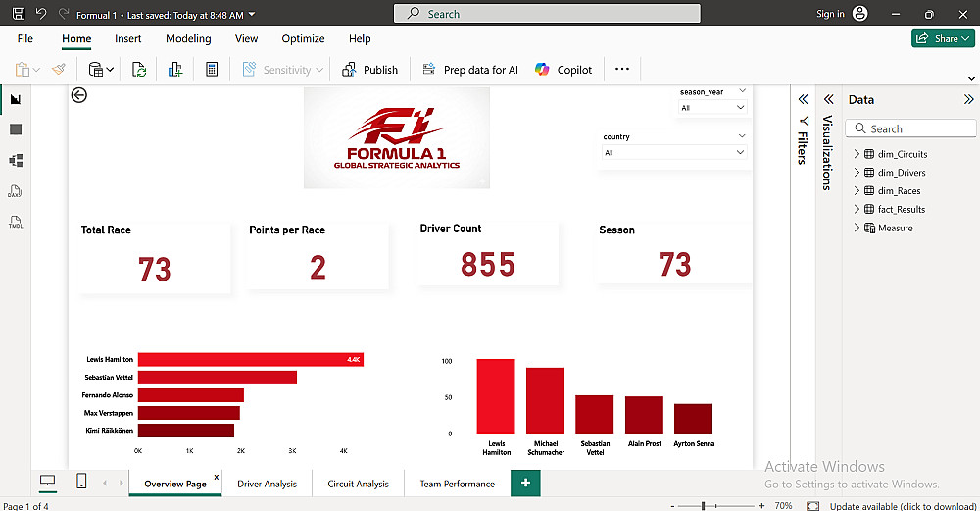Expand the dim_Drivers table
This screenshot has height=511, width=980.
pyautogui.click(x=857, y=172)
